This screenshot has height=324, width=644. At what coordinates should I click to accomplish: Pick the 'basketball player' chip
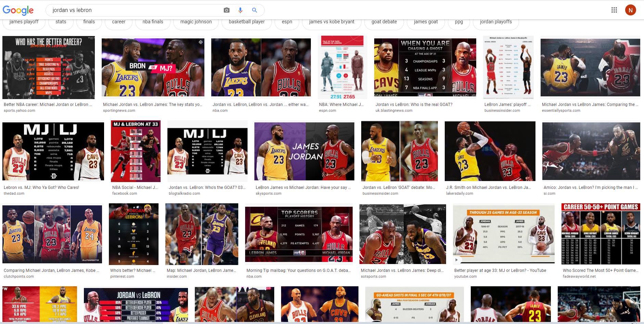click(x=247, y=22)
